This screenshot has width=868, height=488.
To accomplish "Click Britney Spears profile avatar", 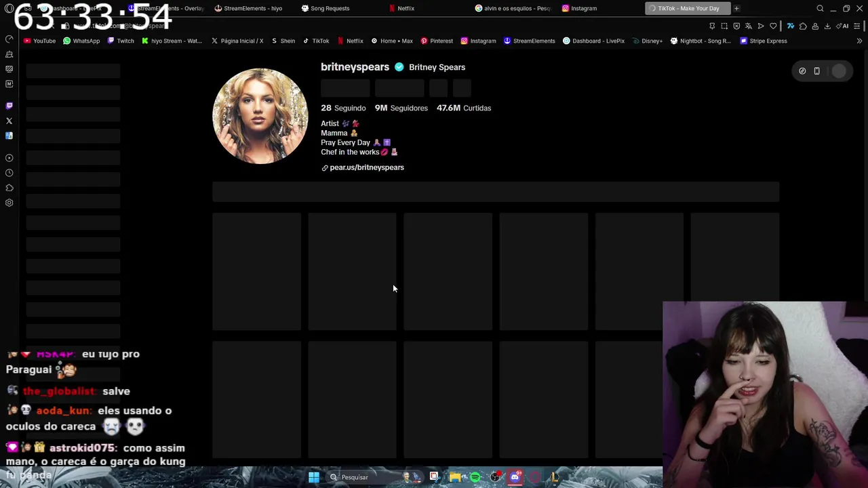I will (260, 116).
